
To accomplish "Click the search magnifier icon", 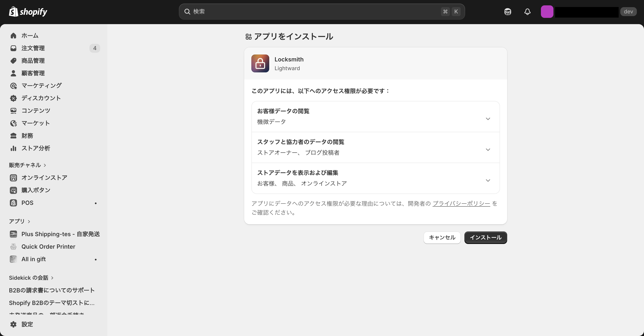I will tap(187, 11).
